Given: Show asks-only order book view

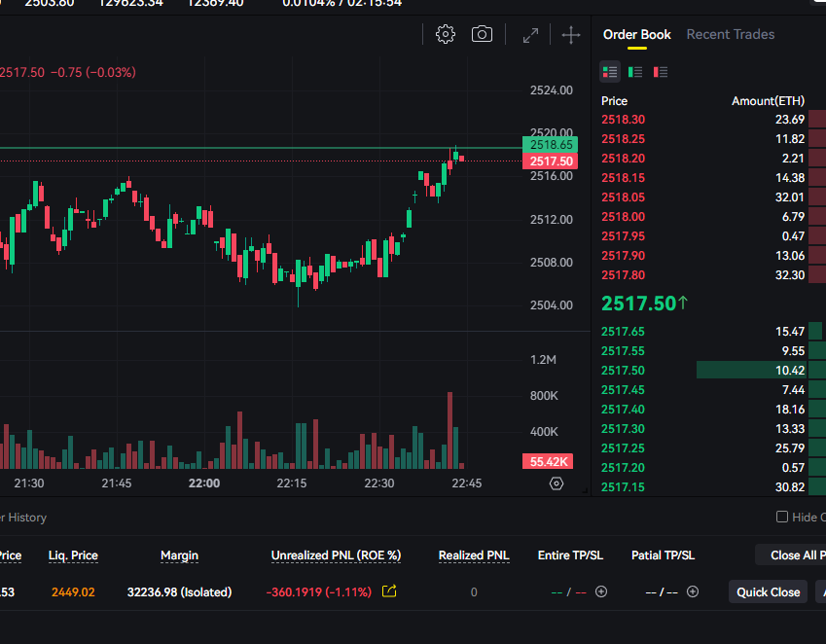Looking at the screenshot, I should [x=661, y=72].
